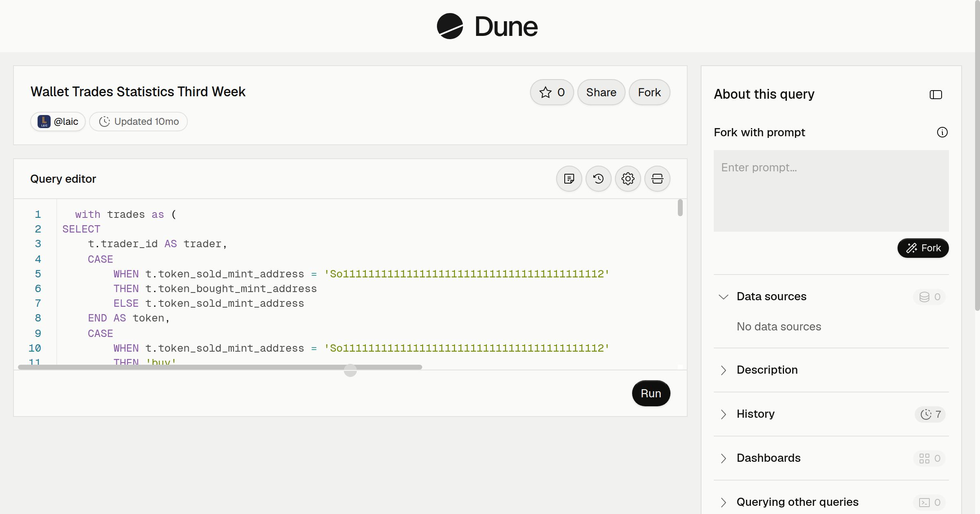980x514 pixels.
Task: Click the black Fork with prompt button
Action: [x=923, y=248]
